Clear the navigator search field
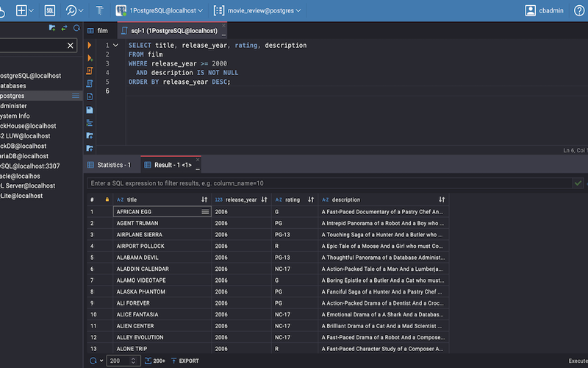The image size is (588, 368). click(70, 46)
